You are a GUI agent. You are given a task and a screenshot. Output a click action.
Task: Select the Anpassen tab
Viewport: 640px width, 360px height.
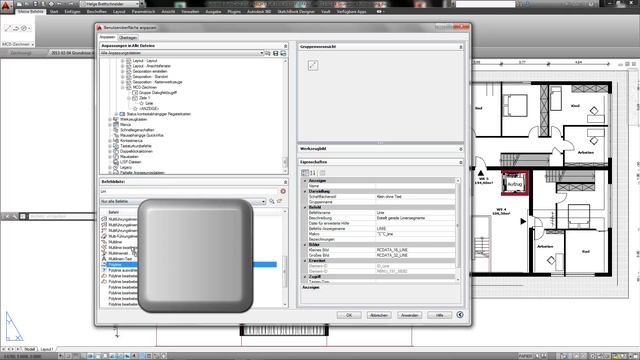(x=108, y=37)
